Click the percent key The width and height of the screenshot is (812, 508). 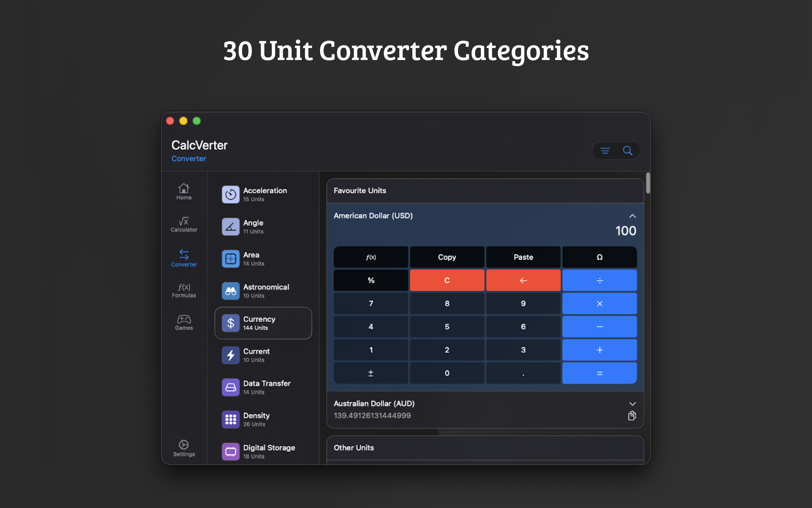pyautogui.click(x=371, y=280)
